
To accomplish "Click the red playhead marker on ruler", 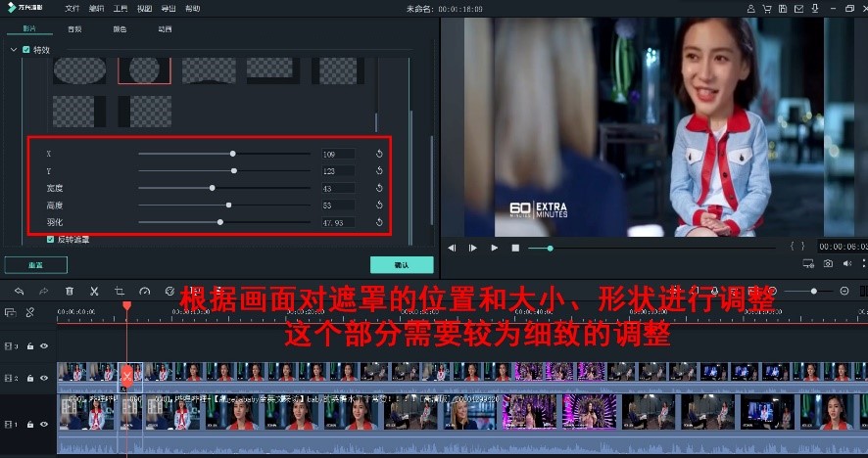I will [126, 306].
